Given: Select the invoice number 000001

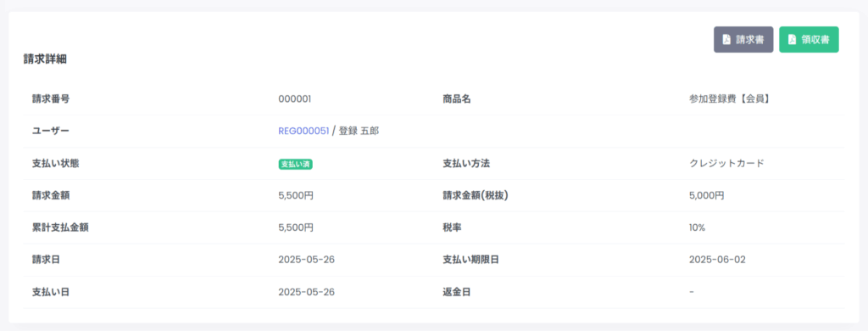Looking at the screenshot, I should tap(294, 99).
